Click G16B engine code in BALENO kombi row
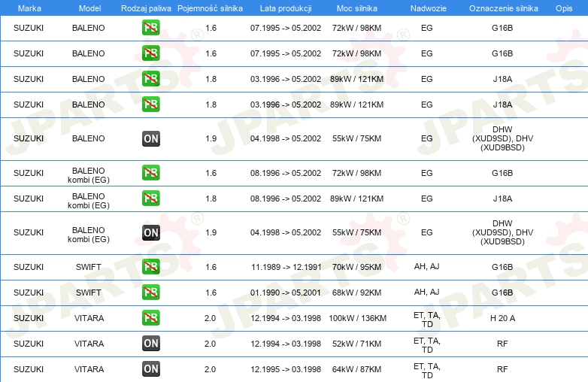The image size is (588, 382). pos(502,173)
